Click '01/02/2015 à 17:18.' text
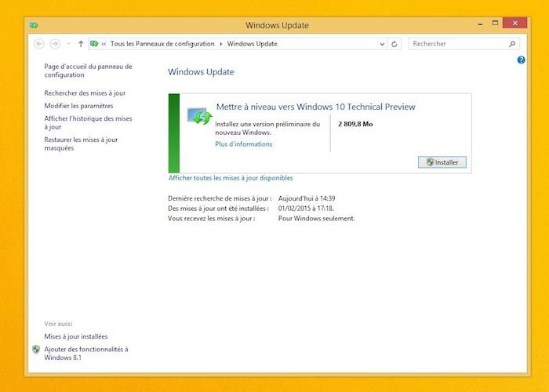The width and height of the screenshot is (549, 392). [306, 209]
